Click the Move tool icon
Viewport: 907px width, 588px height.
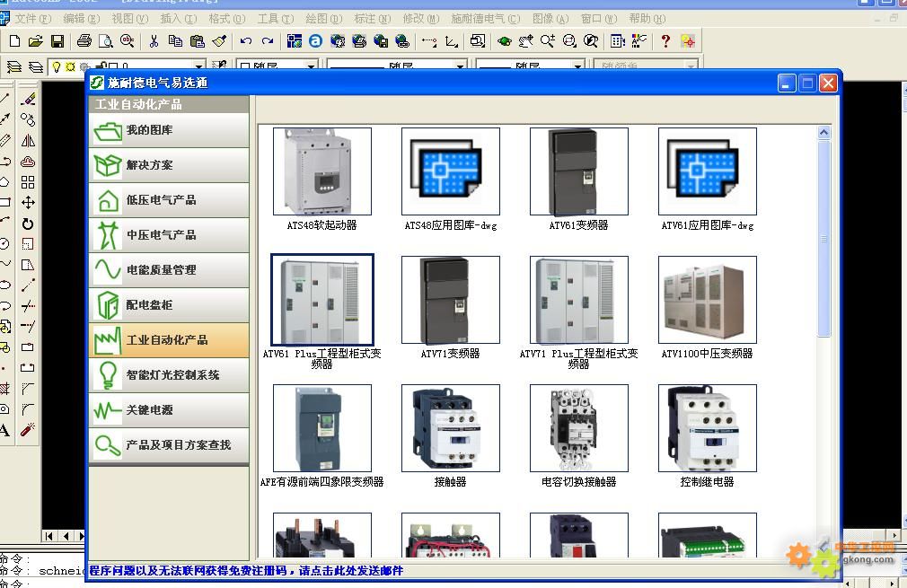coord(28,202)
